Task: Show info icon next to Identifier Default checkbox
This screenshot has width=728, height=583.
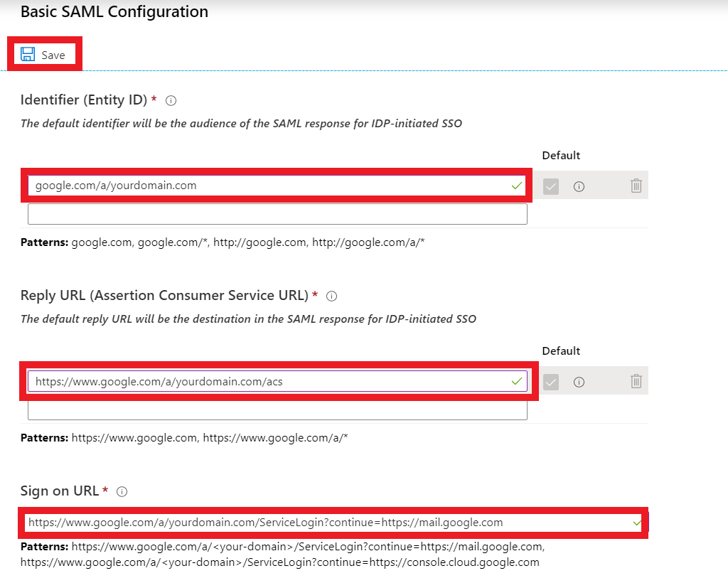Action: coord(579,186)
